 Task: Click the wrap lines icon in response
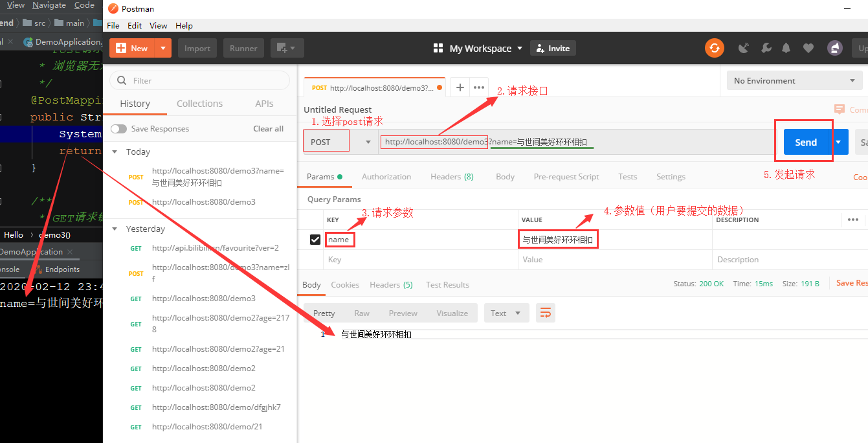click(x=546, y=313)
